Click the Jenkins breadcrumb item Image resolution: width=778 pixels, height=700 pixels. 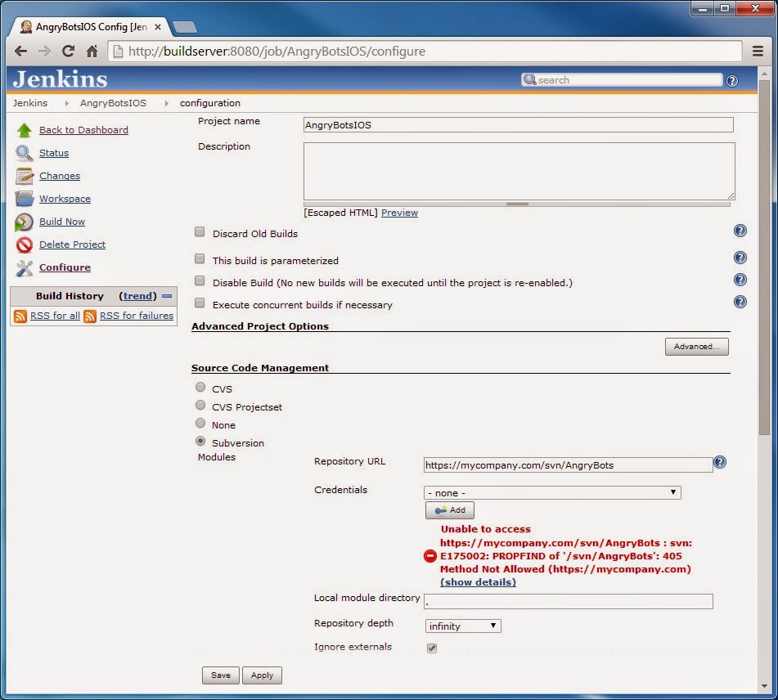tap(30, 103)
